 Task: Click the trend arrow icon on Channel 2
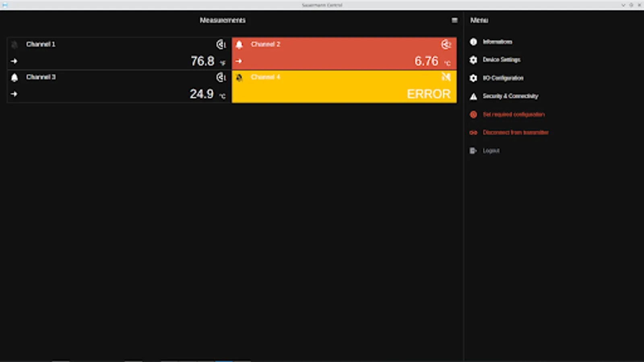click(x=239, y=61)
